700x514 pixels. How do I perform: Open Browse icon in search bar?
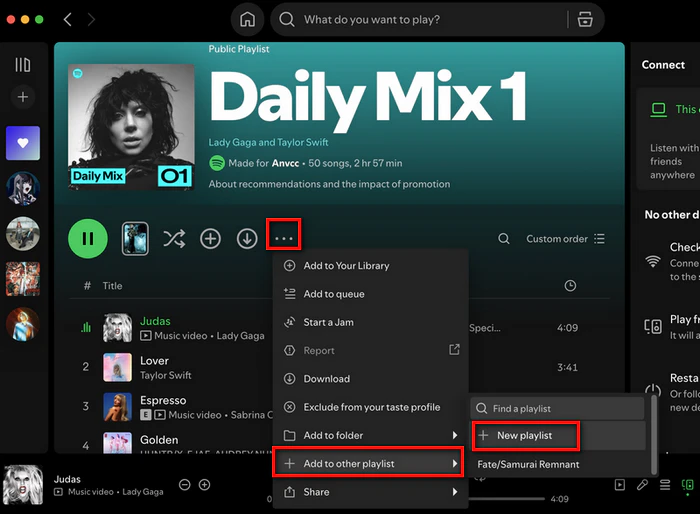pos(585,20)
